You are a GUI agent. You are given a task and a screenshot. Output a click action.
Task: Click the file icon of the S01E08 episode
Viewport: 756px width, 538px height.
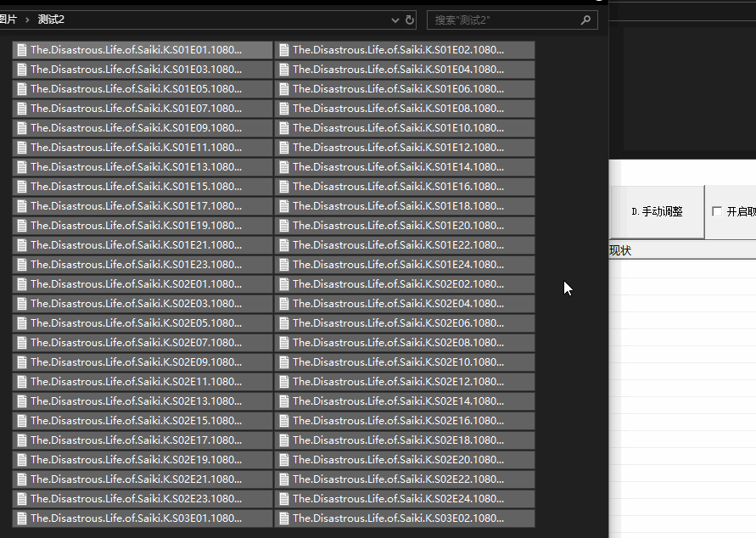[x=284, y=109]
